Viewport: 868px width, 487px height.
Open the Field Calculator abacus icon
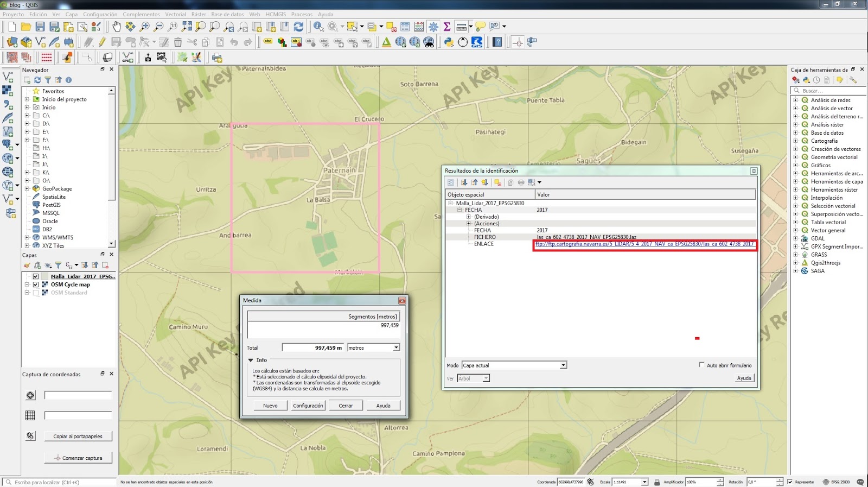[x=419, y=27]
